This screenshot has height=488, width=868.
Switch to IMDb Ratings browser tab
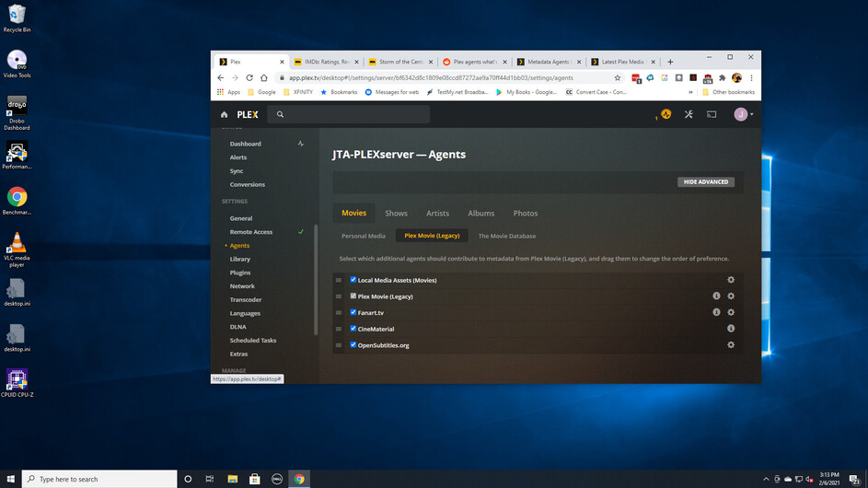(x=327, y=62)
